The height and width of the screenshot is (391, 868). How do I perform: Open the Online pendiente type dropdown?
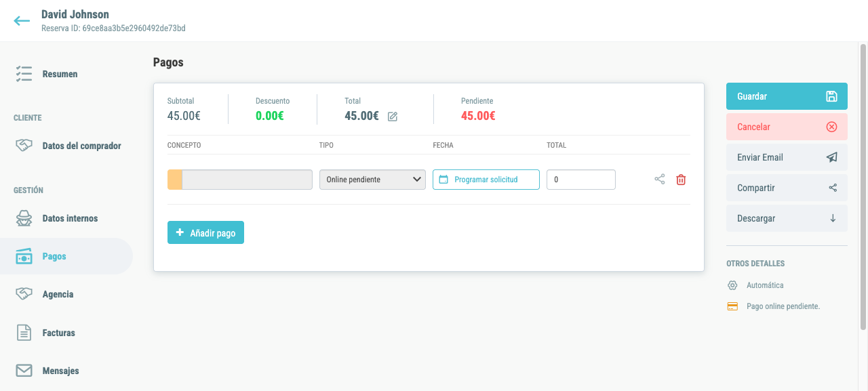[372, 180]
